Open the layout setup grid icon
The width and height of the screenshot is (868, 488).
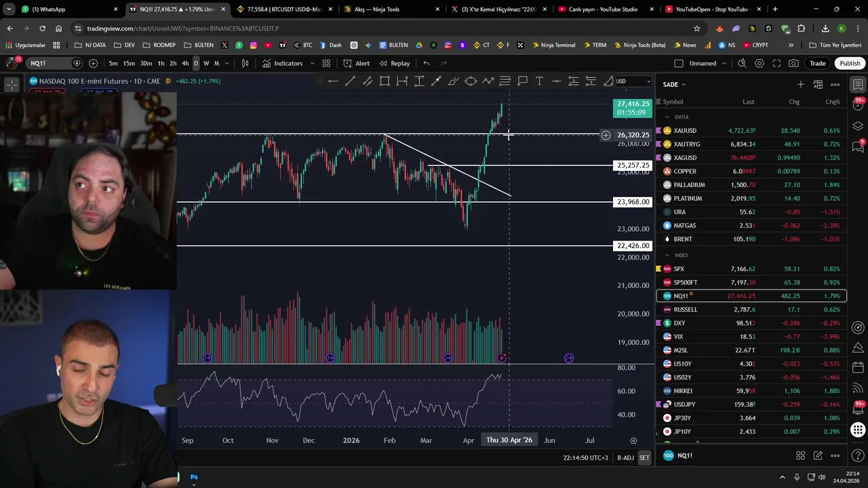pos(326,63)
